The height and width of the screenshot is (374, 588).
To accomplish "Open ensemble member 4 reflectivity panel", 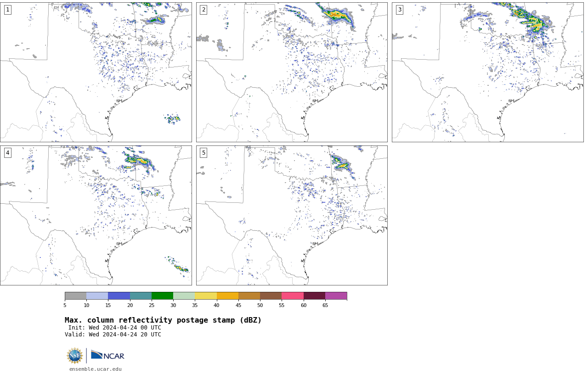I will tap(96, 215).
